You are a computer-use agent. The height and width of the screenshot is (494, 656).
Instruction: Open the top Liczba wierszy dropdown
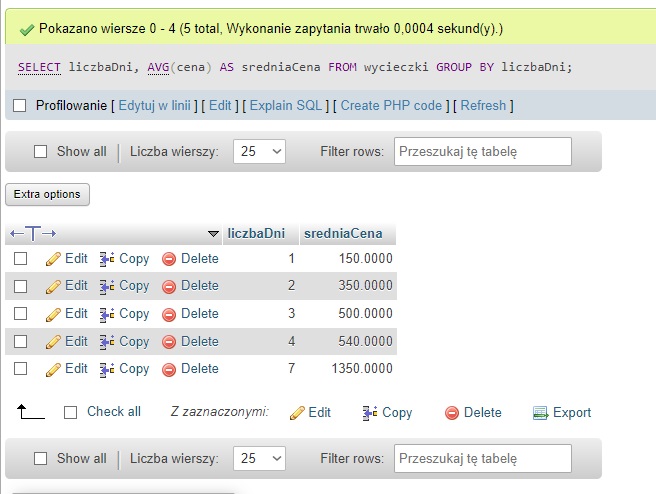259,152
